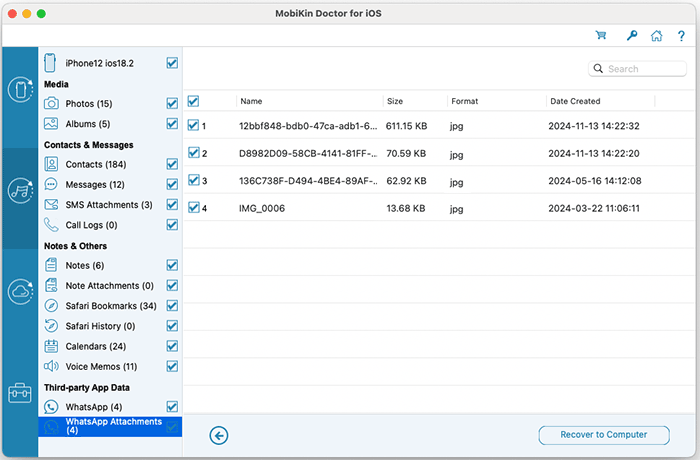Click the Note Attachments icon
This screenshot has height=460, width=700.
tap(51, 285)
